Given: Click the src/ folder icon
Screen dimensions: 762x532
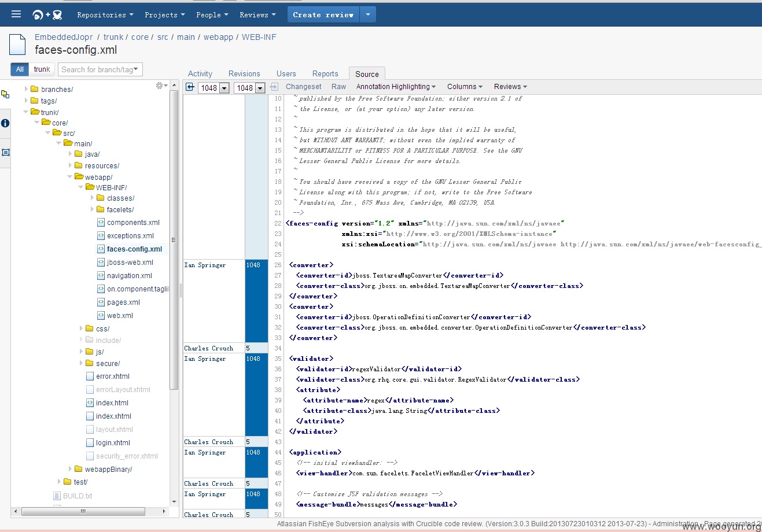Looking at the screenshot, I should [57, 132].
